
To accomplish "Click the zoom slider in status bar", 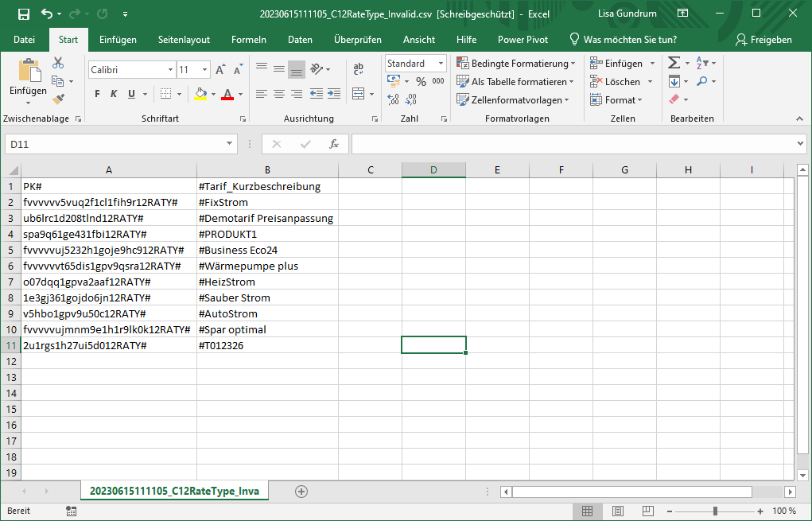I will pos(715,511).
